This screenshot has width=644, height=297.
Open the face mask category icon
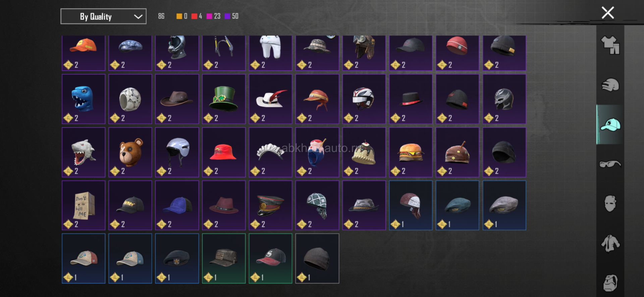click(610, 203)
